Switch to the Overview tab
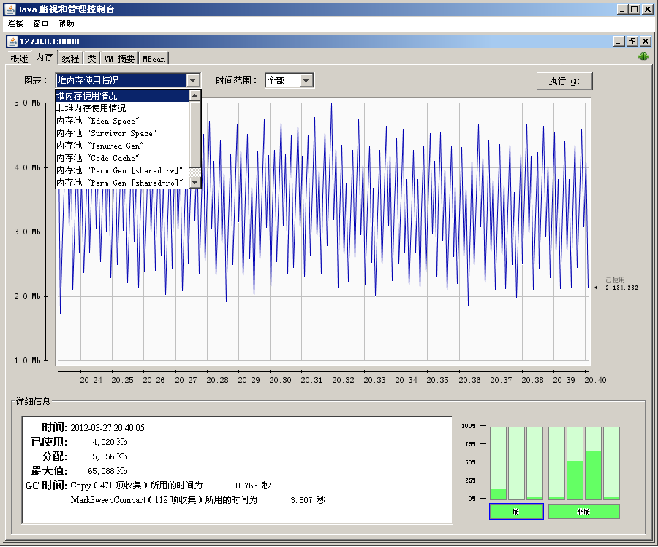This screenshot has height=547, width=658. point(18,59)
